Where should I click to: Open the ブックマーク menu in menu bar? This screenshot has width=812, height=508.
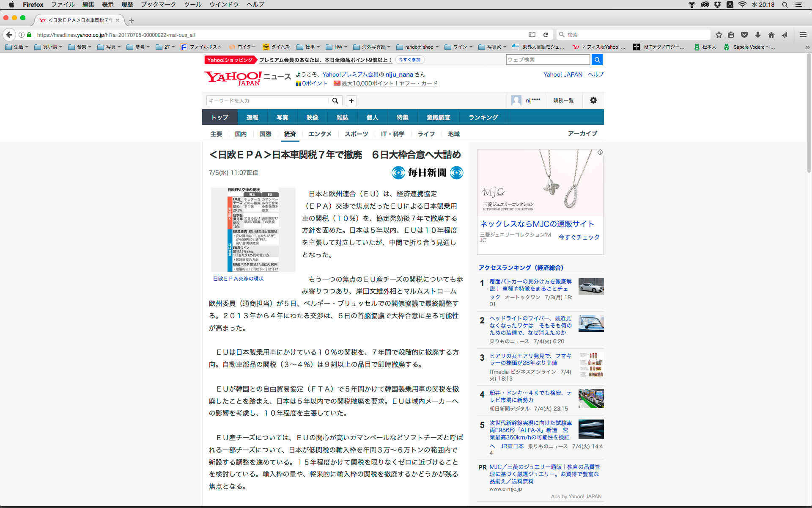click(158, 4)
